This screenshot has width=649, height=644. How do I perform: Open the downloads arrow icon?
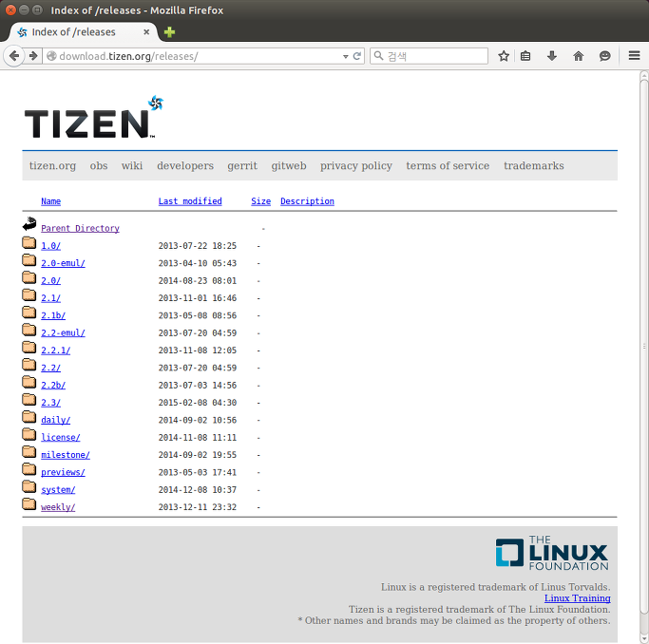click(552, 56)
